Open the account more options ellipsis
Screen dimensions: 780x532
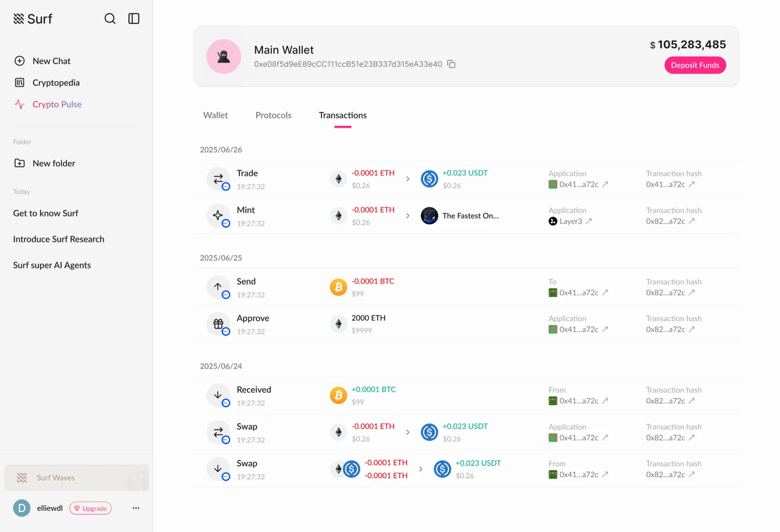(136, 508)
